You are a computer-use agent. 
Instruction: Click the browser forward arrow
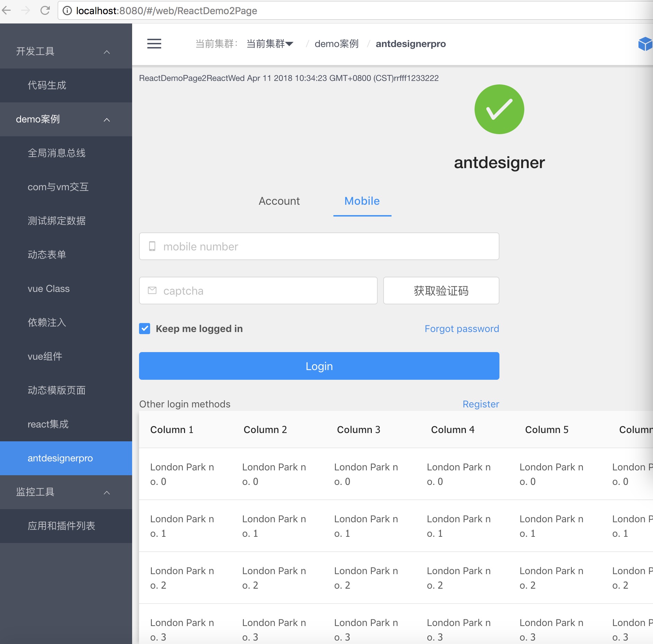point(26,10)
